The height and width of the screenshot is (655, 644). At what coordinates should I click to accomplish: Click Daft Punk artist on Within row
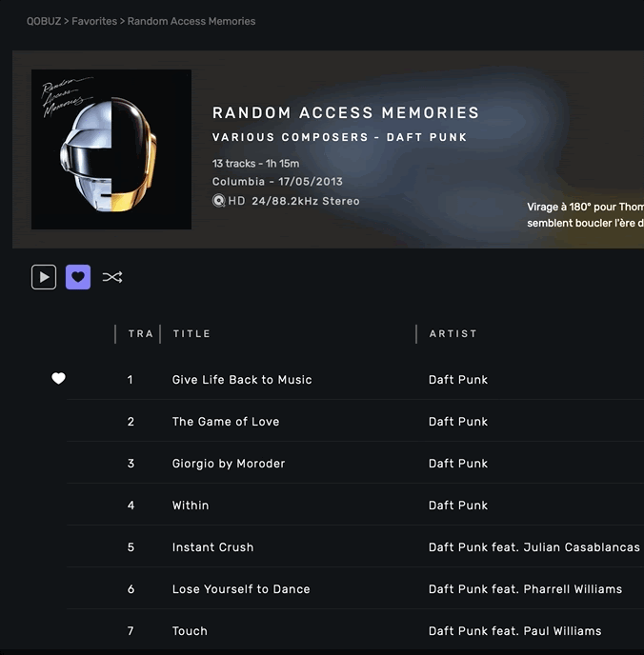click(x=458, y=505)
